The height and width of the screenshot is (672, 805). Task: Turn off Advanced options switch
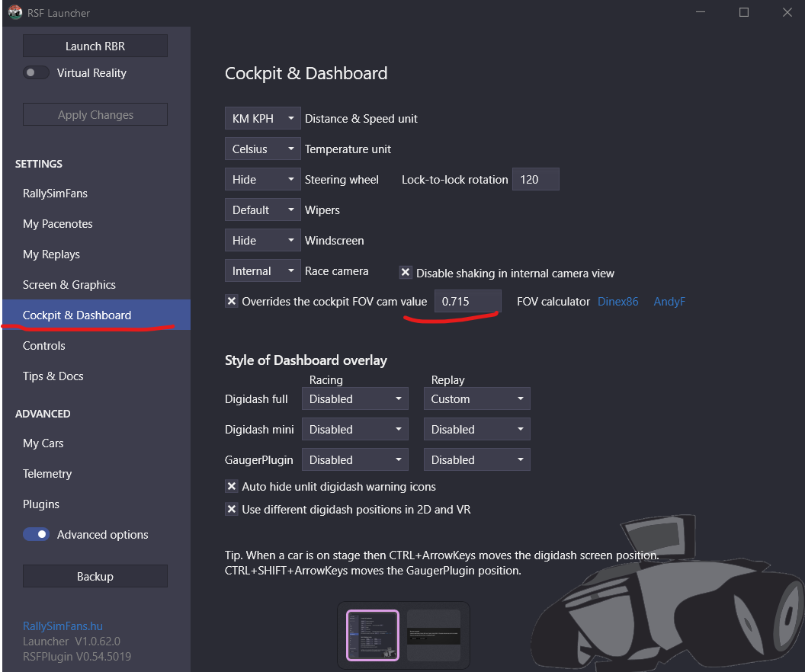point(37,535)
